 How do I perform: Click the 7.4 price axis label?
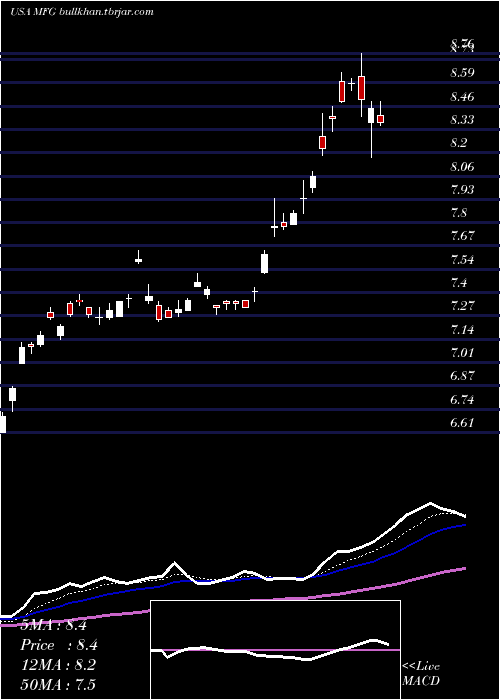tap(459, 283)
